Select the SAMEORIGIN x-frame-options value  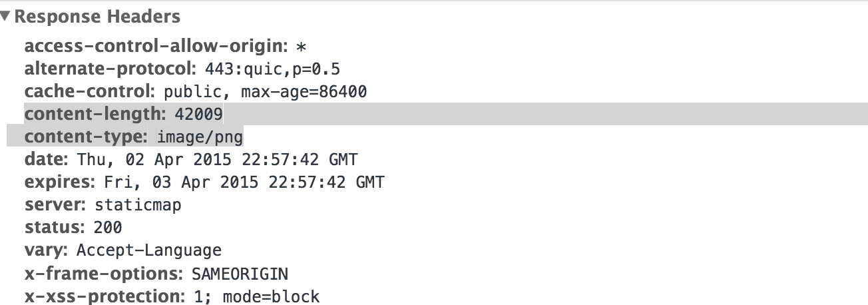240,273
